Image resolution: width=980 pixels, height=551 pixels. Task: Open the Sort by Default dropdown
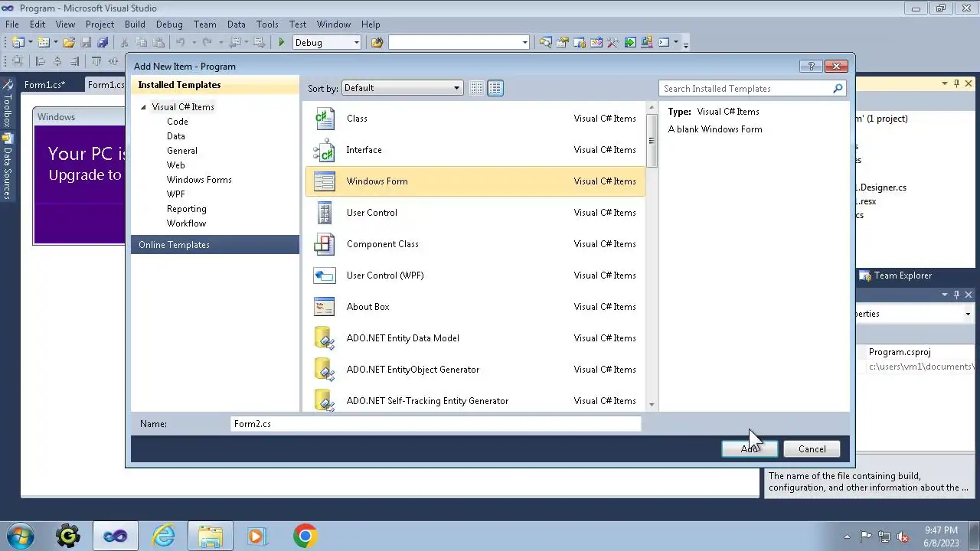[x=402, y=88]
